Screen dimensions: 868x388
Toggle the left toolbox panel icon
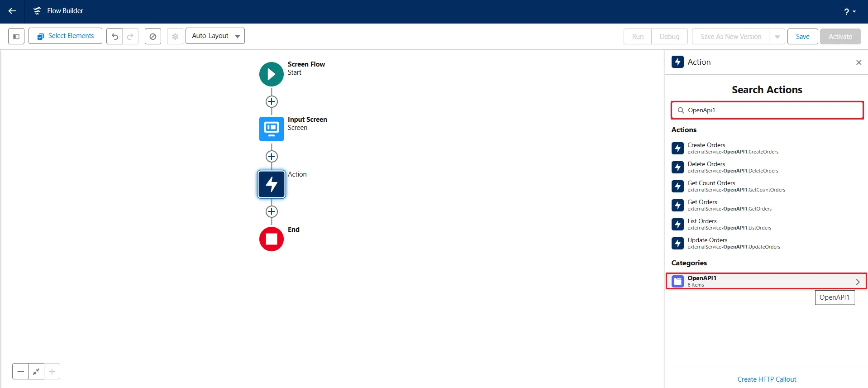16,36
